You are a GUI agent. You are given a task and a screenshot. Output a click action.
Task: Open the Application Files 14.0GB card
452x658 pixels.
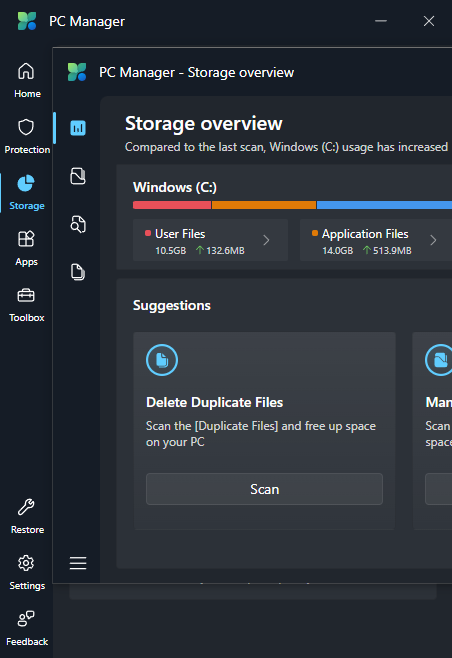point(376,240)
